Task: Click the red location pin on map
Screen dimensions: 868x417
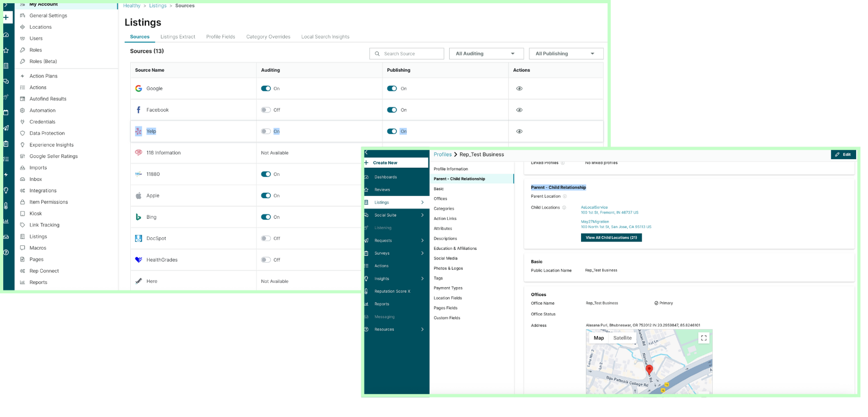Action: pos(649,370)
